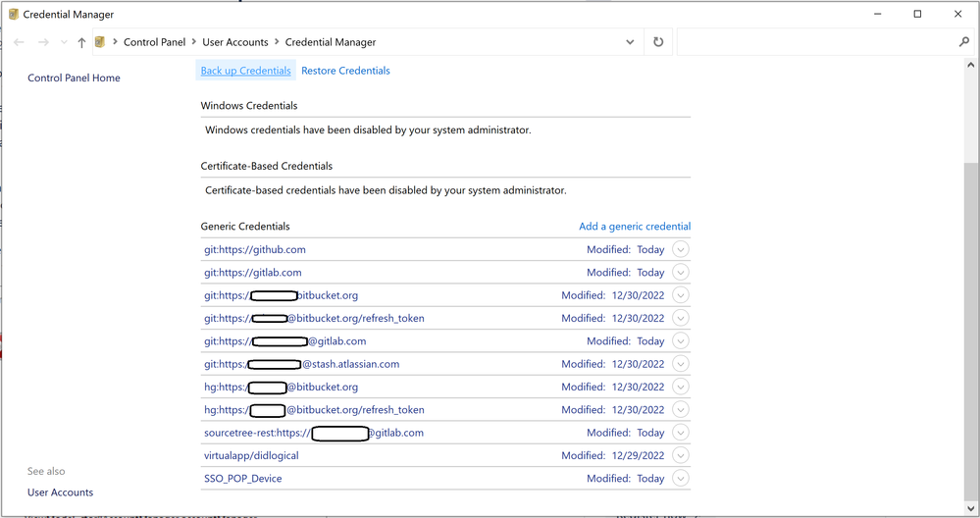
Task: Click Add a generic credential
Action: [x=635, y=227]
